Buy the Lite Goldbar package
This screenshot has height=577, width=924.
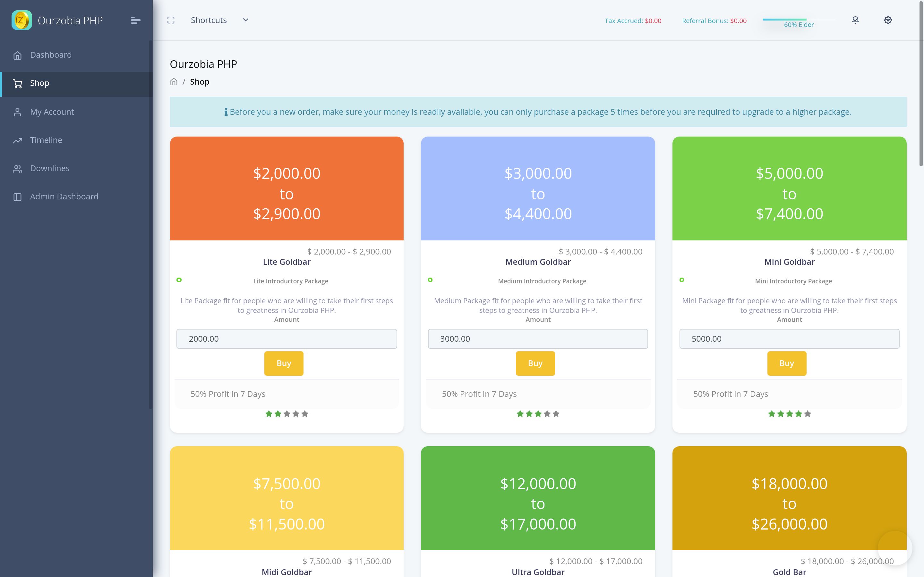point(284,363)
